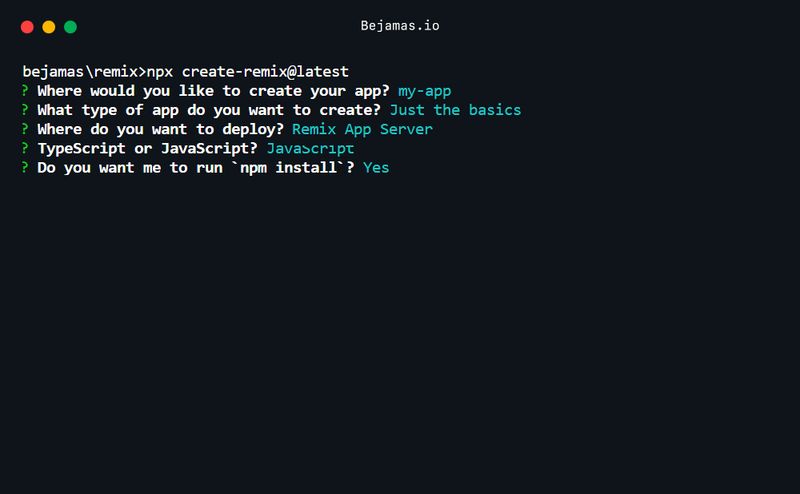Select the my-app answer text
Viewport: 800px width, 494px height.
tap(424, 91)
